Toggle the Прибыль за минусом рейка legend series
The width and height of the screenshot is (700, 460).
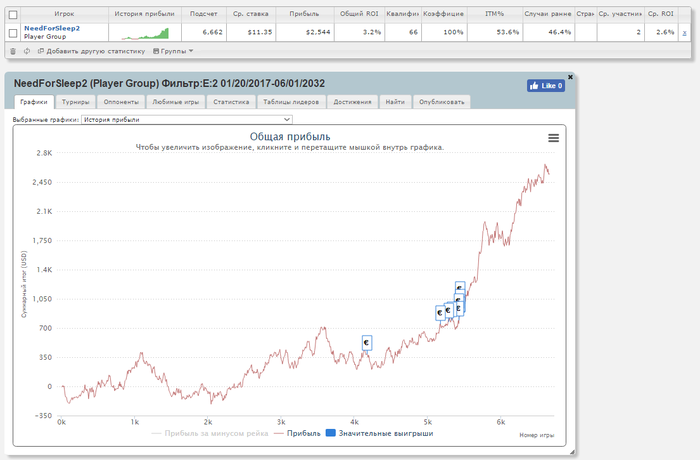210,433
